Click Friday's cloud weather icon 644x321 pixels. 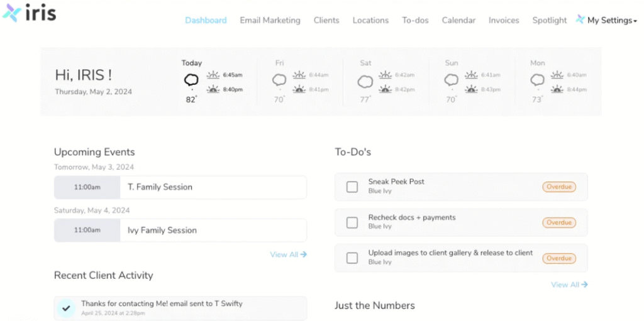[x=279, y=80]
